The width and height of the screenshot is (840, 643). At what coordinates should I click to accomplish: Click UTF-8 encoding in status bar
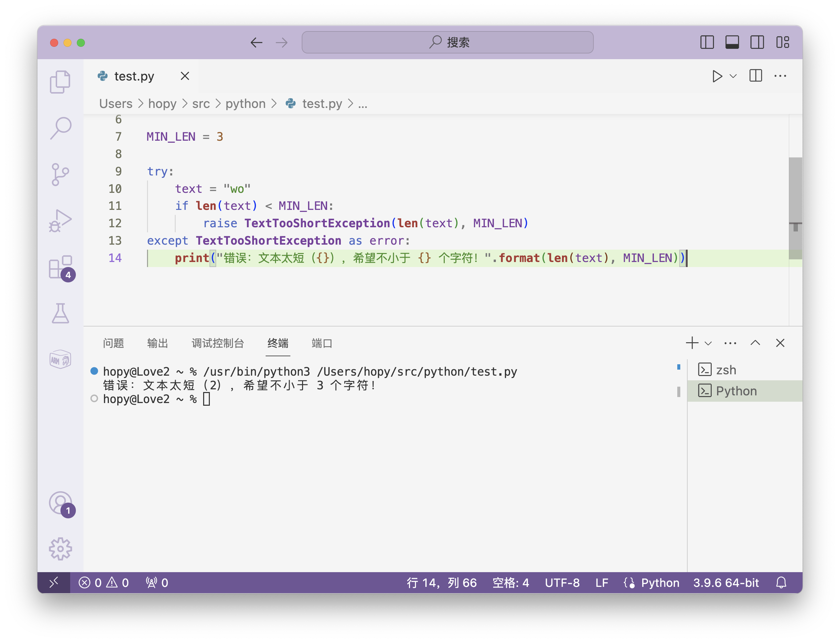pyautogui.click(x=562, y=583)
